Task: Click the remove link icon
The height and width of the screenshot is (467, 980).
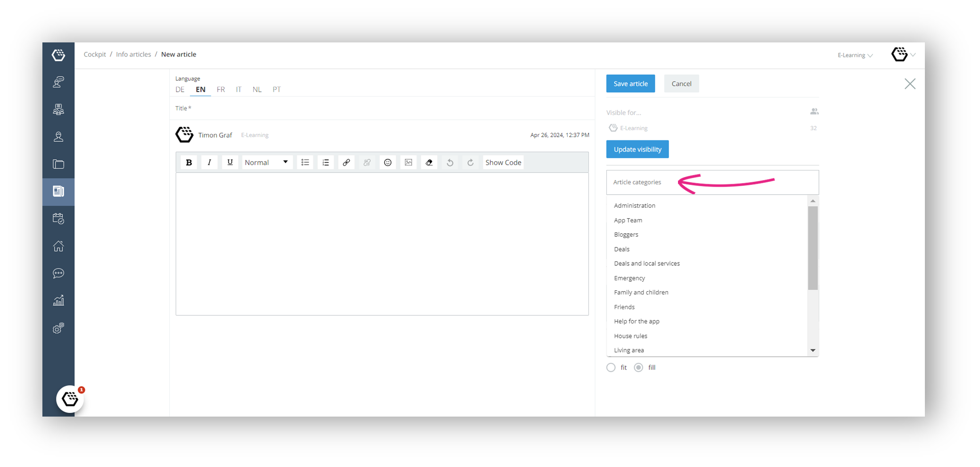Action: pos(367,162)
